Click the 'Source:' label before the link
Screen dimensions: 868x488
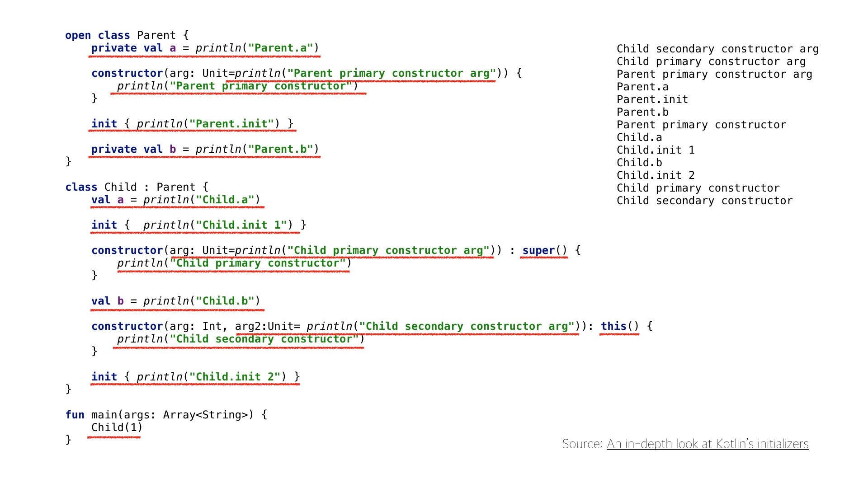(582, 444)
